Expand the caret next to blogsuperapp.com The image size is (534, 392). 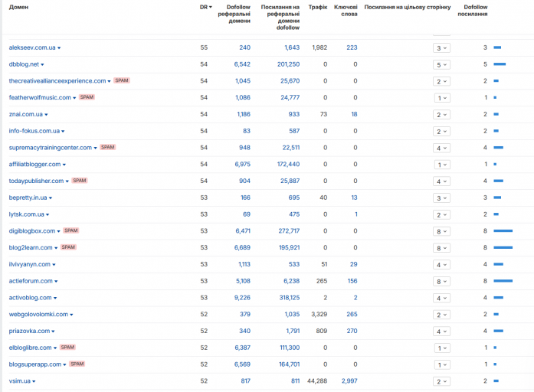point(64,364)
